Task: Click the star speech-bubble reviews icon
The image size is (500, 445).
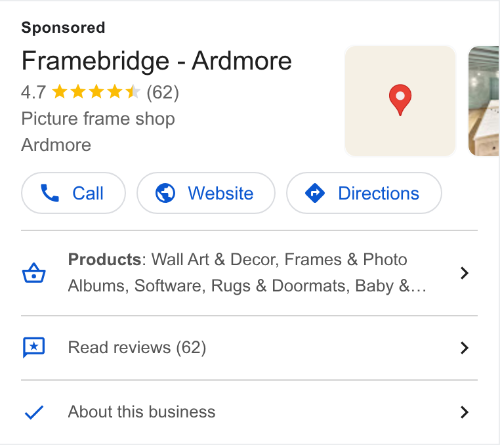Action: (x=34, y=347)
